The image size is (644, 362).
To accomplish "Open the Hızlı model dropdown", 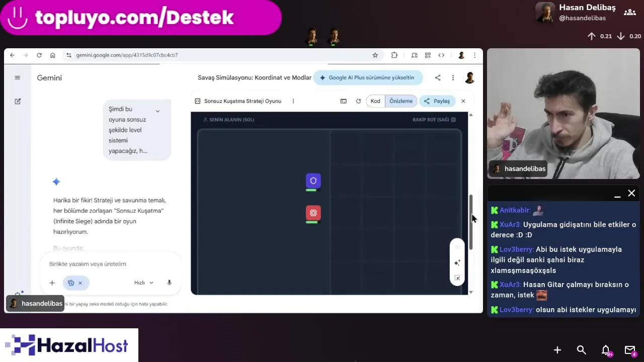I will 144,283.
